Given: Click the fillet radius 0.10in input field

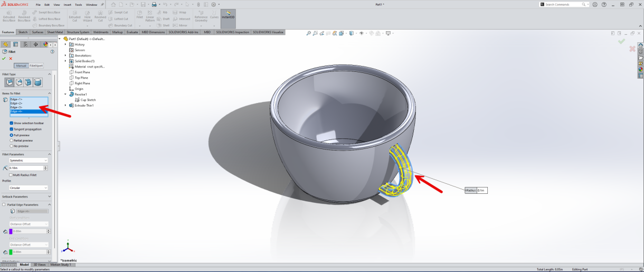Looking at the screenshot, I should 26,168.
